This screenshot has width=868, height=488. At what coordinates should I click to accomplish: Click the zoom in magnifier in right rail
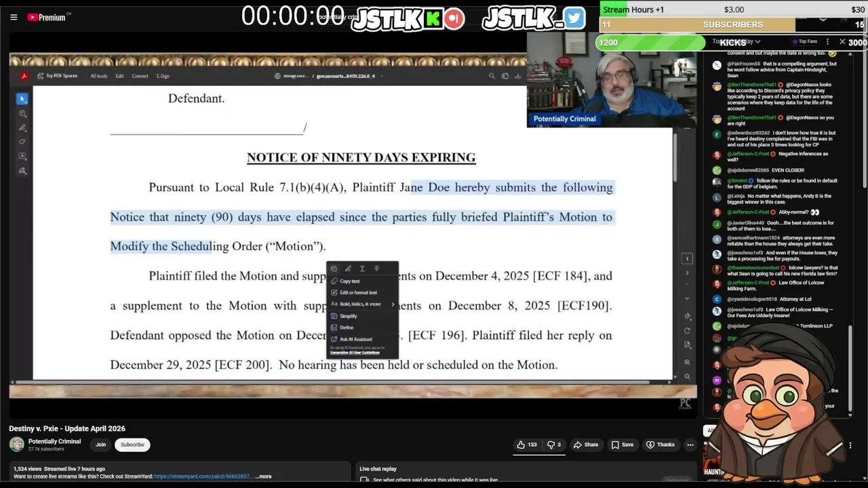[x=687, y=363]
